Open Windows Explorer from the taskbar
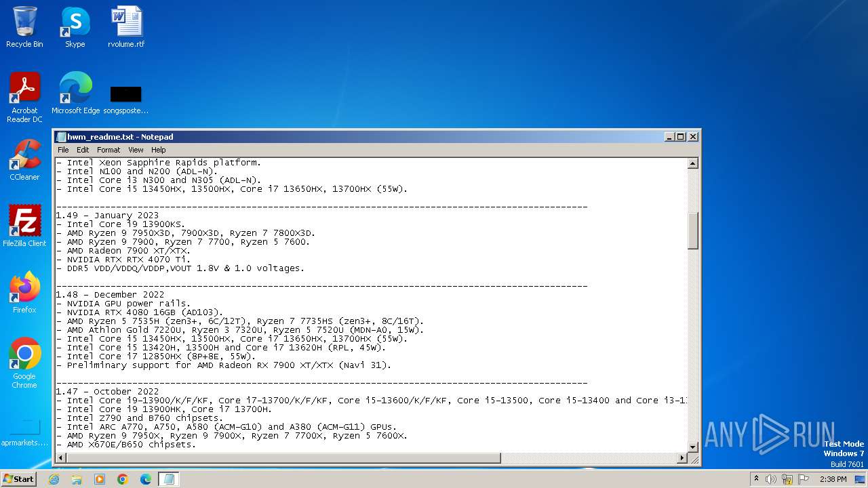The image size is (868, 488). 77,479
